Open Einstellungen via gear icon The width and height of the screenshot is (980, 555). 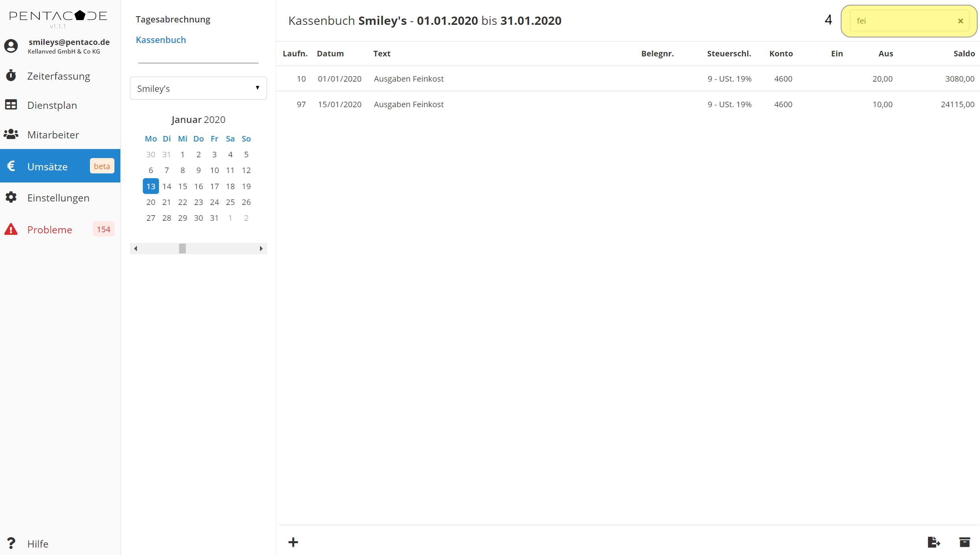(x=11, y=197)
